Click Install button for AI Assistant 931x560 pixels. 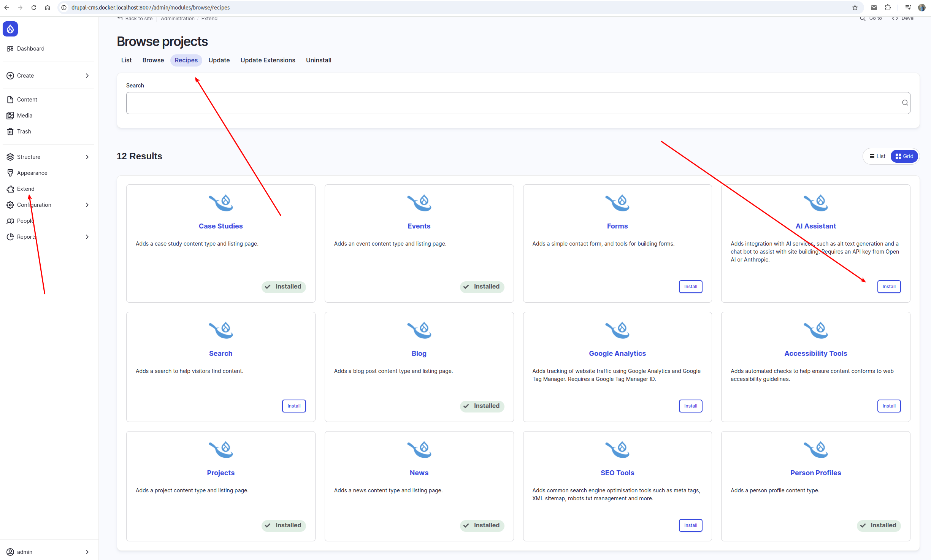888,286
